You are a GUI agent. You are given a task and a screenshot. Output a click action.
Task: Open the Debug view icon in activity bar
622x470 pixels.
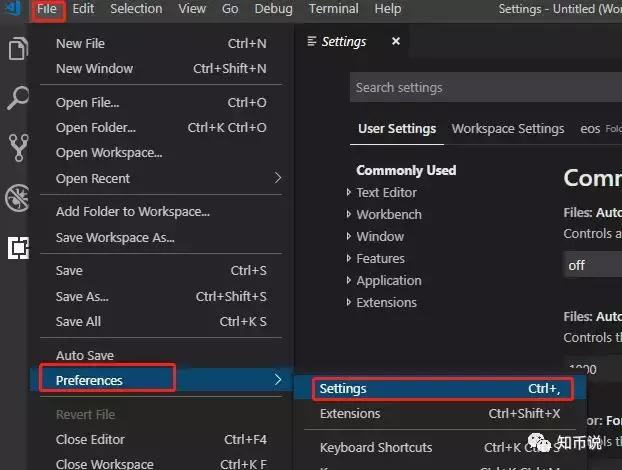(17, 198)
